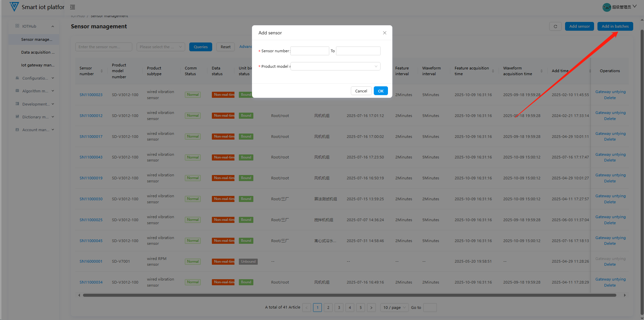644x320 pixels.
Task: Sort by Waveform acquisition time arrows
Action: coord(541,71)
